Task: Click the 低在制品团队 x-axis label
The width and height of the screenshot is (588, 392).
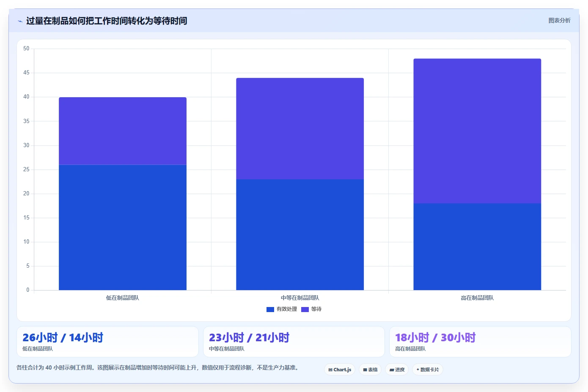Action: coord(123,298)
